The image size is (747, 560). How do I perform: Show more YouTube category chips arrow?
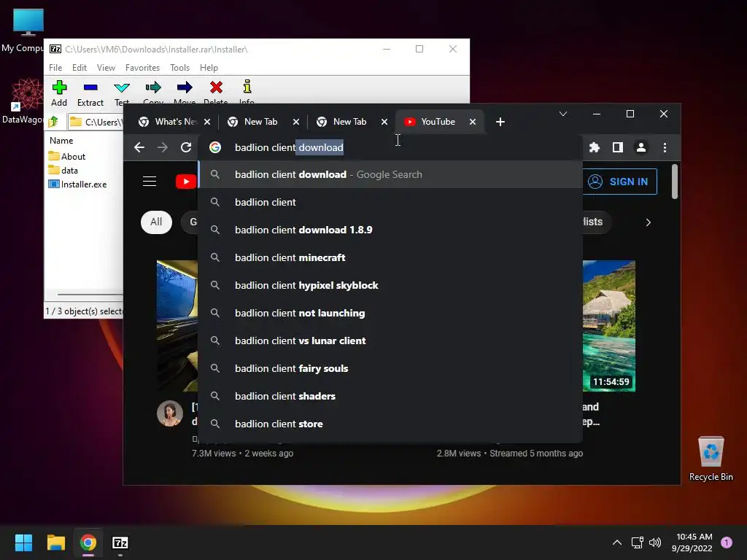(x=648, y=222)
